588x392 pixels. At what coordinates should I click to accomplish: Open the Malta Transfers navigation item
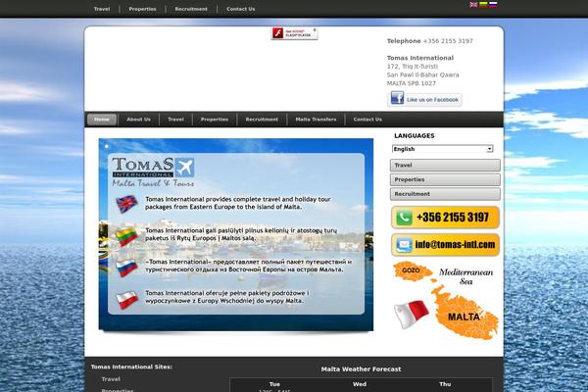point(316,120)
